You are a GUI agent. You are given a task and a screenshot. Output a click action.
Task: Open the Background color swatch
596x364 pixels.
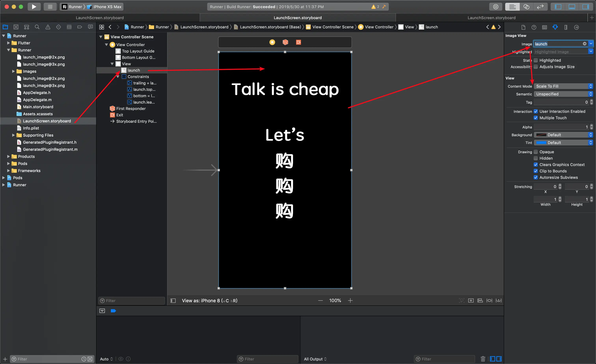click(541, 135)
